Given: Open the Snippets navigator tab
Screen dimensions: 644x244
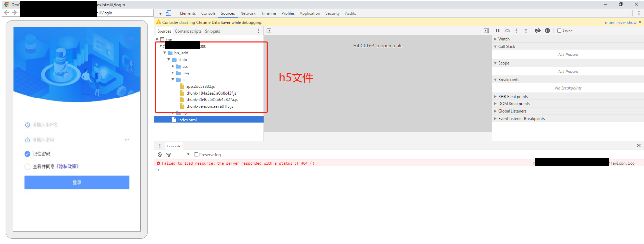Looking at the screenshot, I should point(213,31).
